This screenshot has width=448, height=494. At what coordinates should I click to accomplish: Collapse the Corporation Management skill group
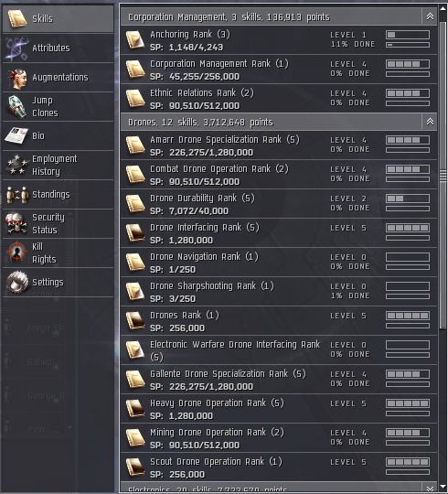click(430, 16)
